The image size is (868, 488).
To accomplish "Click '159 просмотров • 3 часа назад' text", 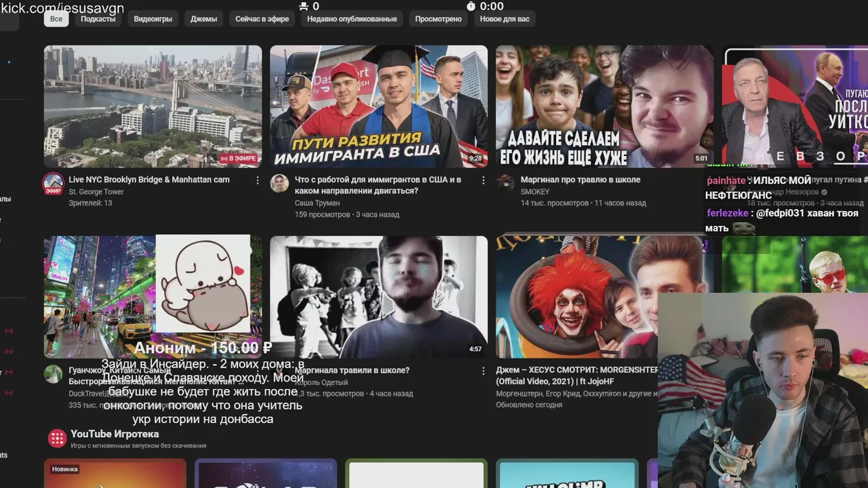I will 347,214.
